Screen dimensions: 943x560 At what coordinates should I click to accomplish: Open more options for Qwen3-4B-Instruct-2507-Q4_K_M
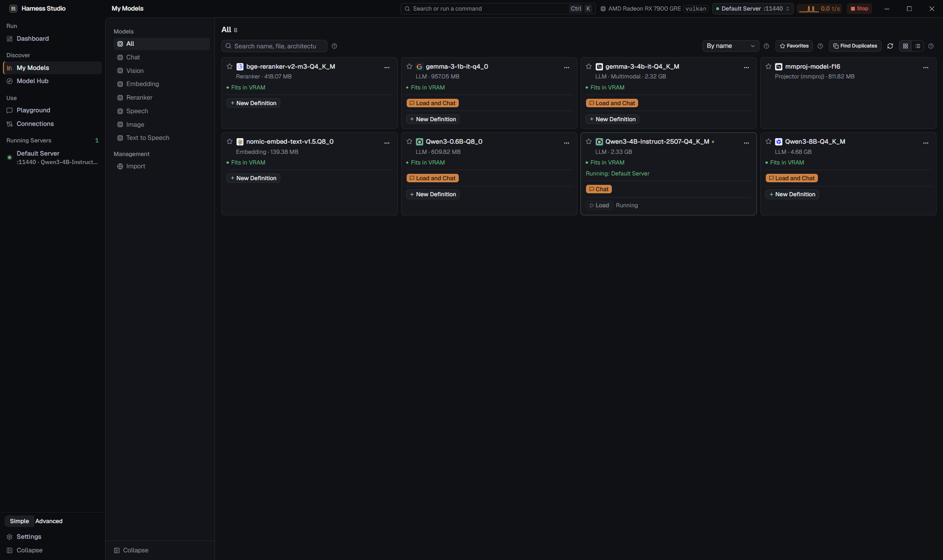pyautogui.click(x=746, y=143)
